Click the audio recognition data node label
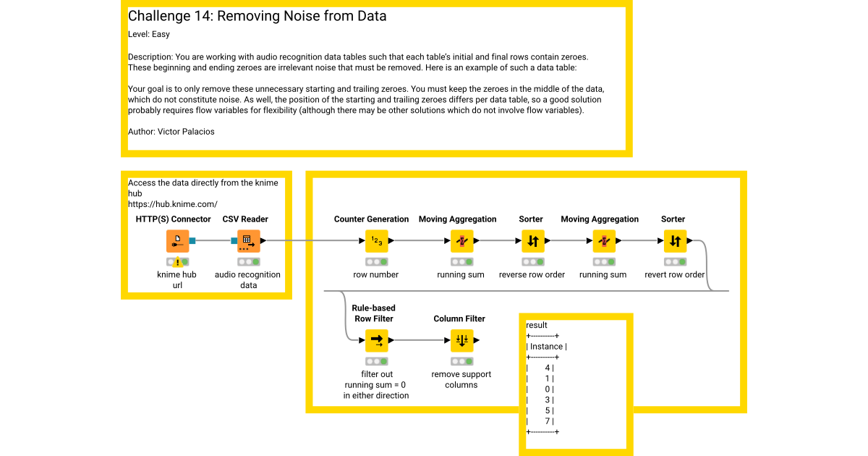This screenshot has height=456, width=868. click(248, 279)
